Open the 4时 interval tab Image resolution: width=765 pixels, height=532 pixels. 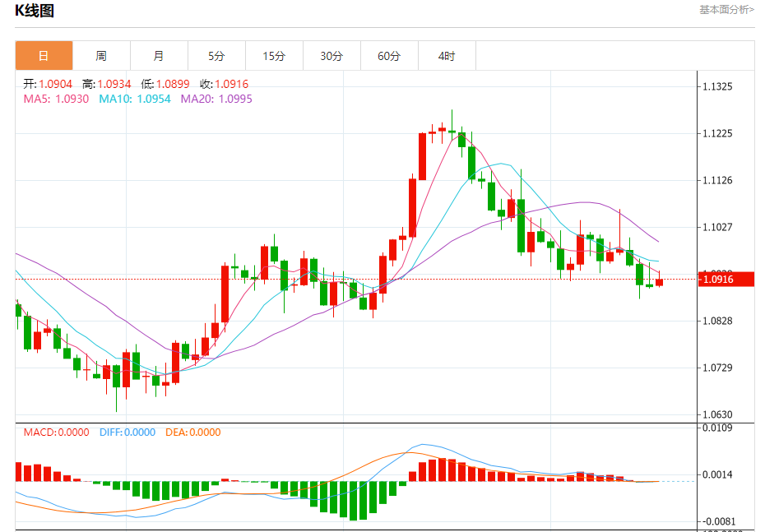pos(447,56)
